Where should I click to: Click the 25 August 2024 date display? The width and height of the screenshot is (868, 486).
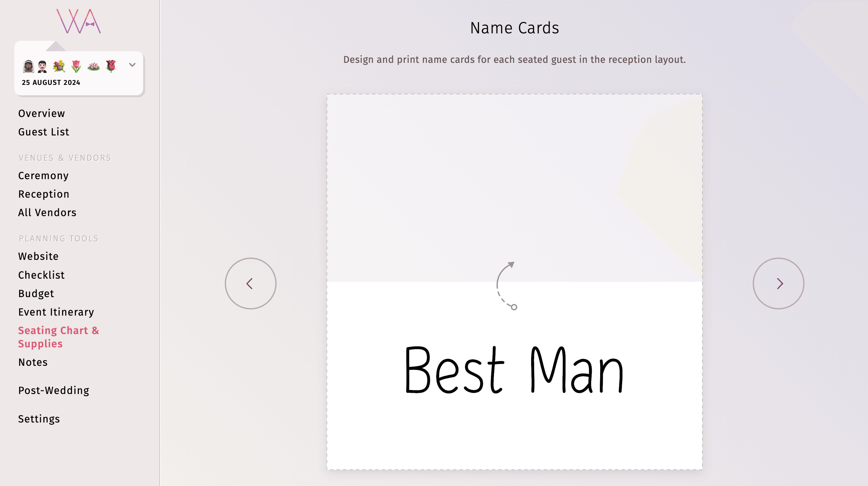51,82
